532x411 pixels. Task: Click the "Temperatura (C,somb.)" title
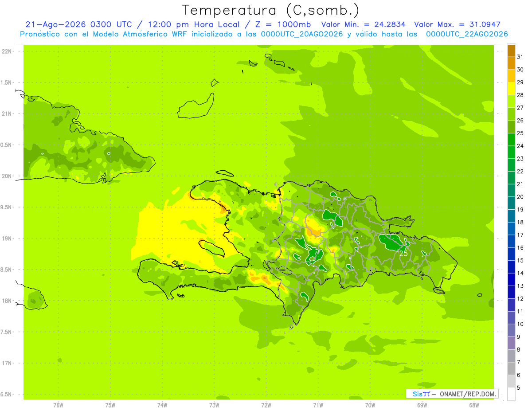[271, 10]
